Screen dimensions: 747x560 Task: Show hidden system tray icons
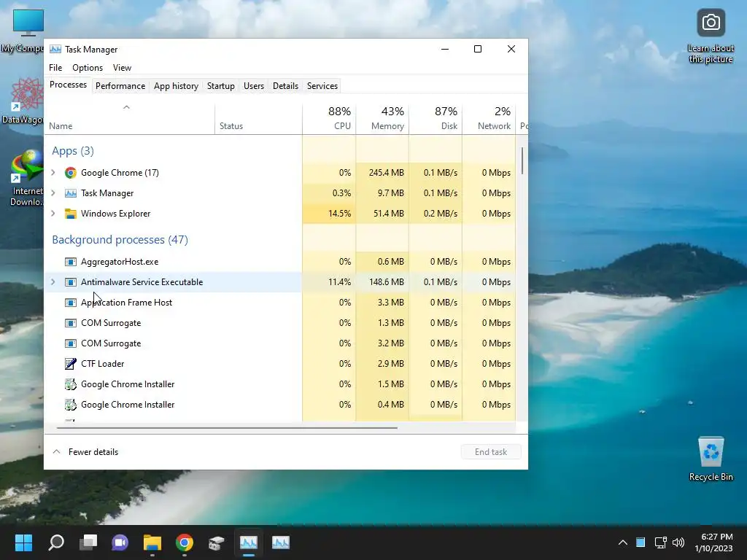(623, 542)
